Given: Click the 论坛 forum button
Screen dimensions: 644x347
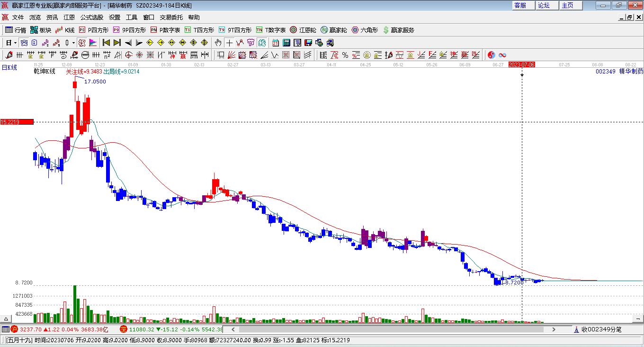Looking at the screenshot, I should click(544, 5).
